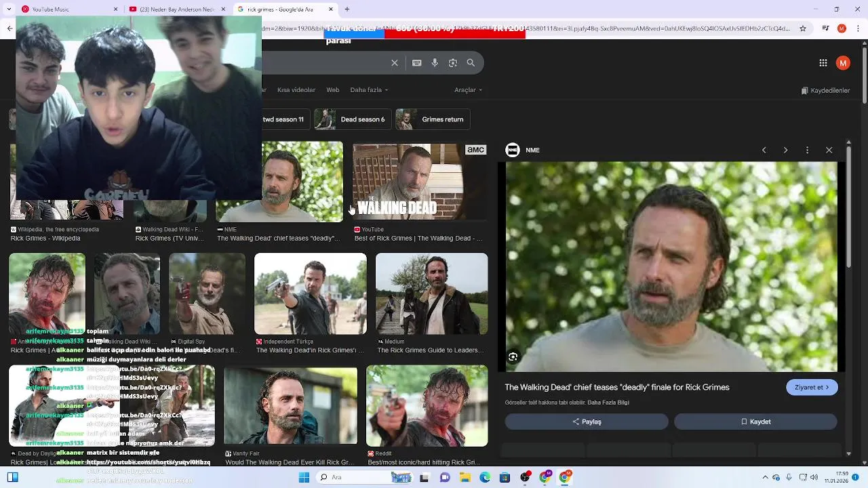Open Windows Start menu
This screenshot has height=488, width=868.
pyautogui.click(x=304, y=477)
